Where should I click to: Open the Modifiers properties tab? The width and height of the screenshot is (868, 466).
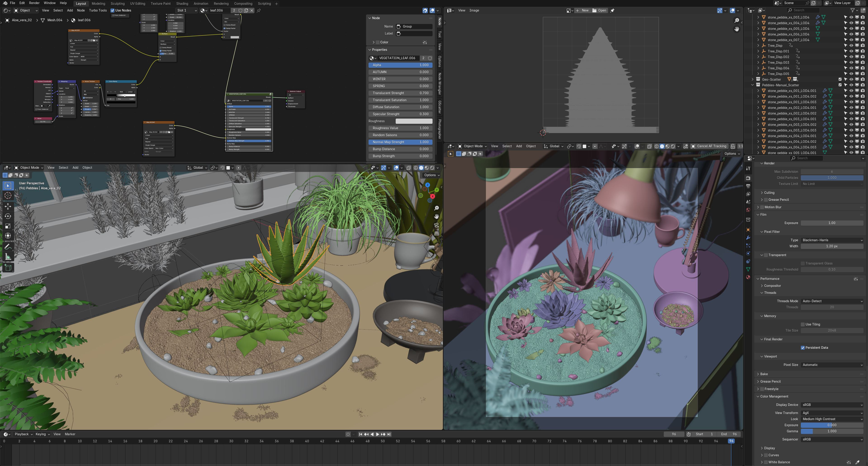coord(748,237)
